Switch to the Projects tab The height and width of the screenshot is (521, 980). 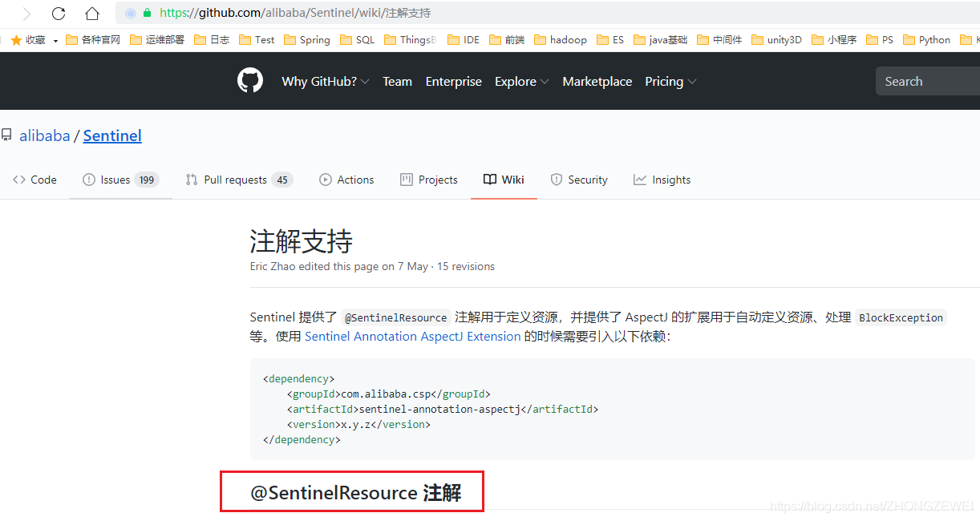pyautogui.click(x=429, y=180)
